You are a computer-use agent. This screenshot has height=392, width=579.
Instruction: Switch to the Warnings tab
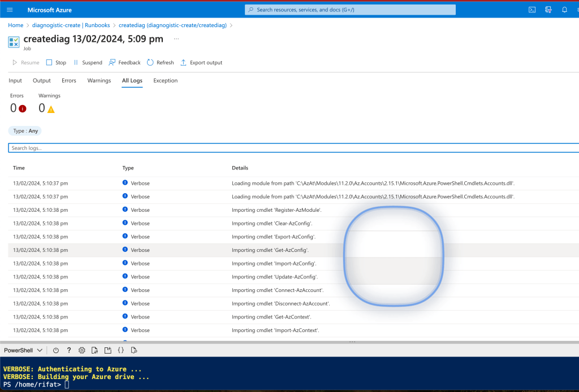[x=99, y=80]
